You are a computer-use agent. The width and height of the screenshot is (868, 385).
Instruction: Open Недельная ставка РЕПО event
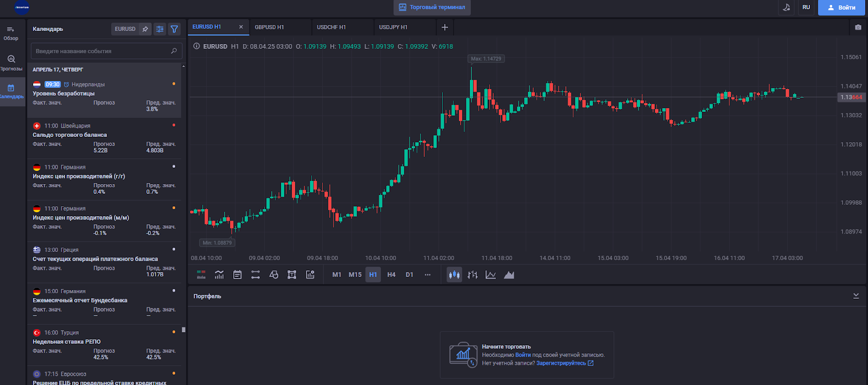click(104, 345)
